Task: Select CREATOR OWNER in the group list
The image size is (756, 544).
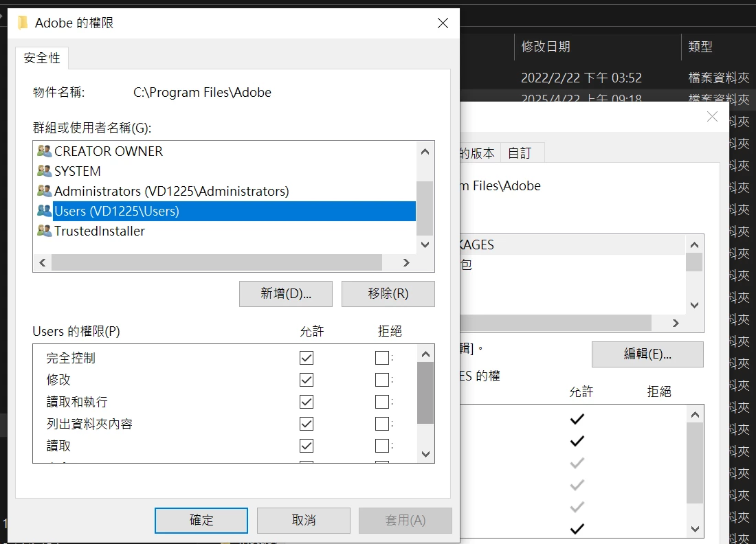Action: (x=109, y=151)
